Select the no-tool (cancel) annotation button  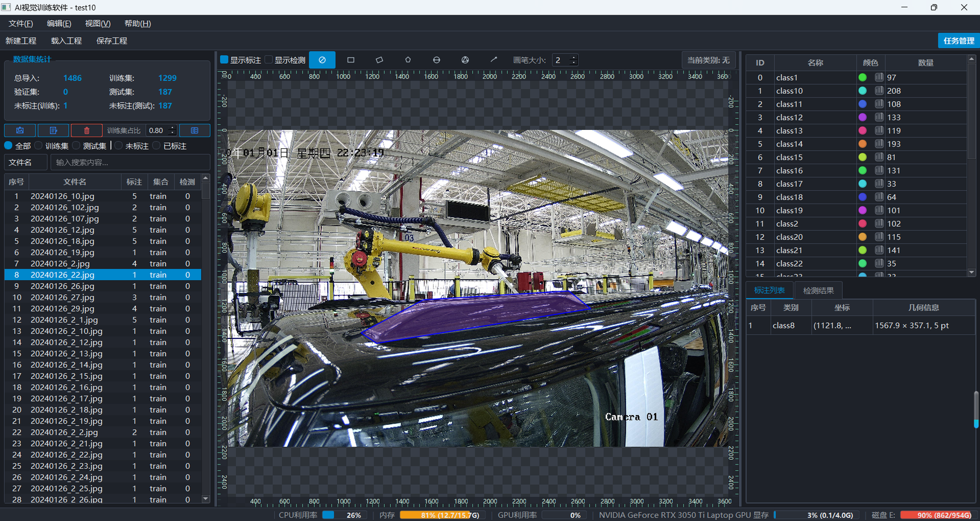click(x=322, y=60)
